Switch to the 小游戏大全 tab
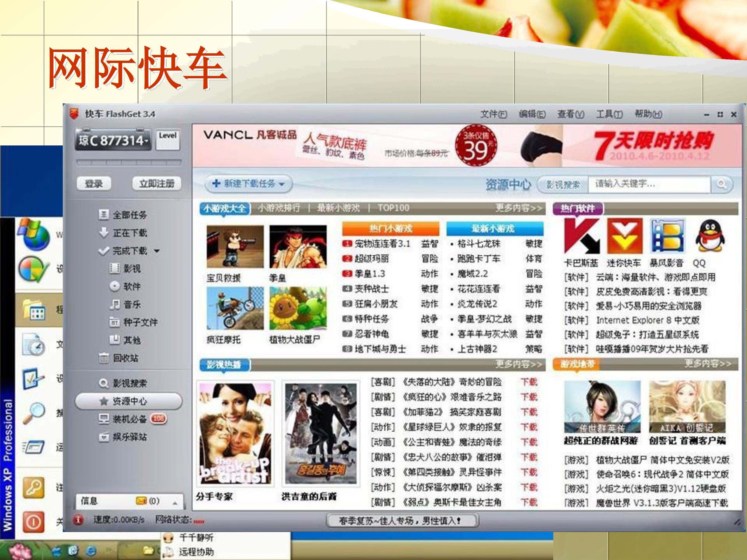This screenshot has height=560, width=747. (225, 208)
